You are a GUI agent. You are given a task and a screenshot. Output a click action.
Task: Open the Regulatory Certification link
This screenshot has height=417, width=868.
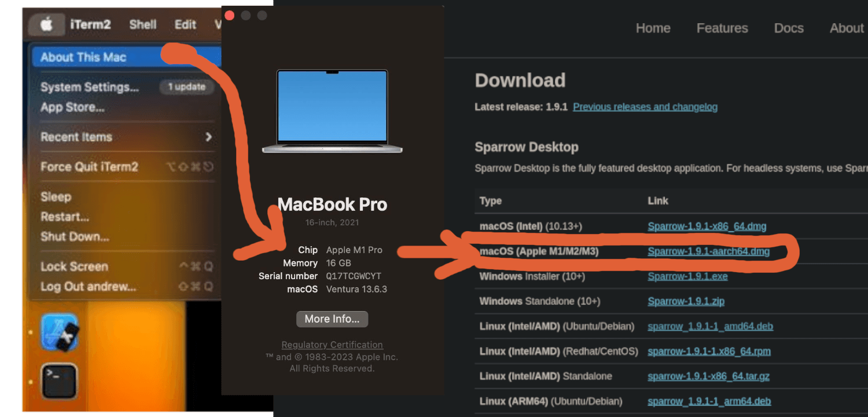(332, 345)
